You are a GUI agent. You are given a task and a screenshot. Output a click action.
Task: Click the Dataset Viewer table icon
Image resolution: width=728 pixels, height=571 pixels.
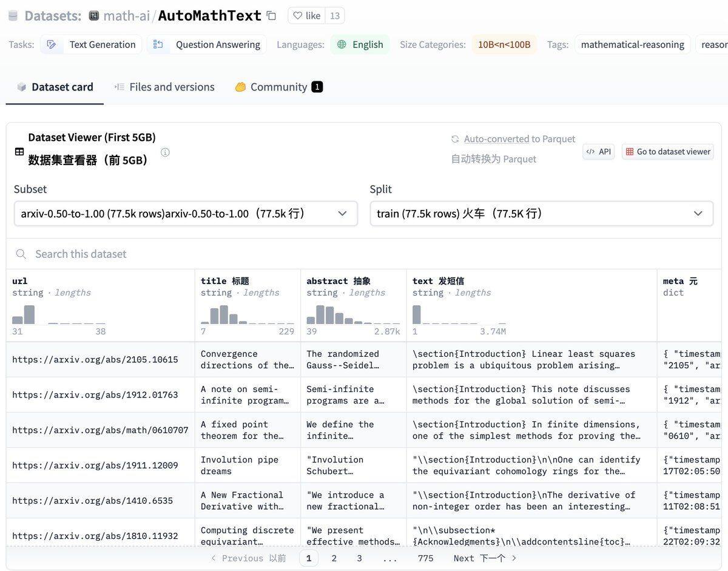point(19,152)
